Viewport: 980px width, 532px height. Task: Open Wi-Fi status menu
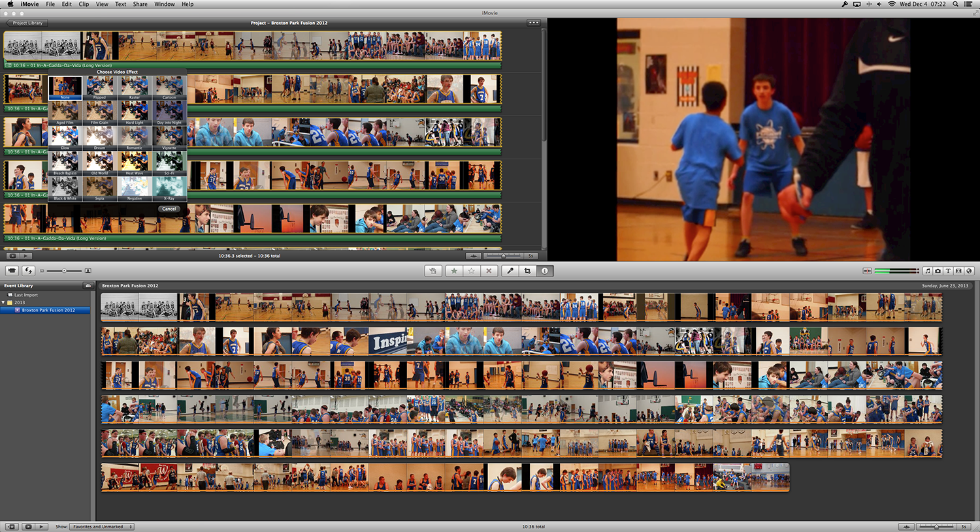coord(891,4)
